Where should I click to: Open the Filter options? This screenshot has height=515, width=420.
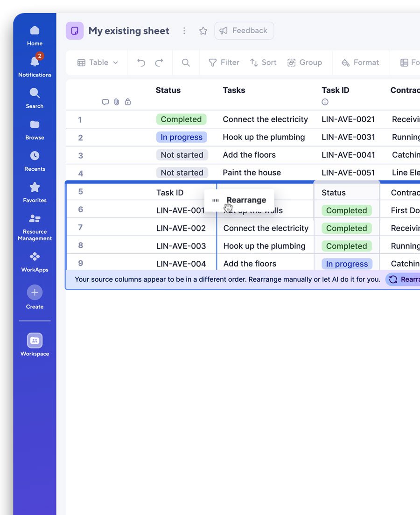224,63
